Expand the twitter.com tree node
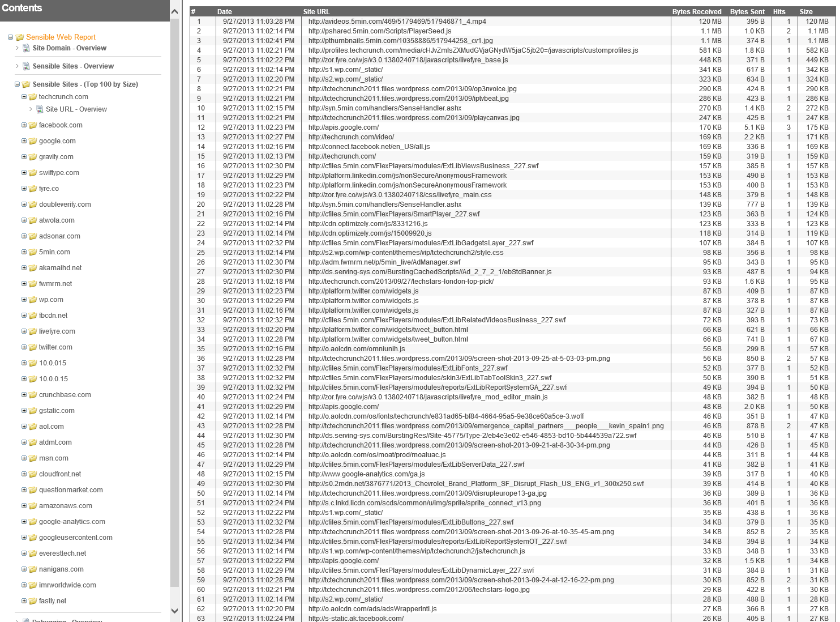The height and width of the screenshot is (622, 840). tap(24, 347)
